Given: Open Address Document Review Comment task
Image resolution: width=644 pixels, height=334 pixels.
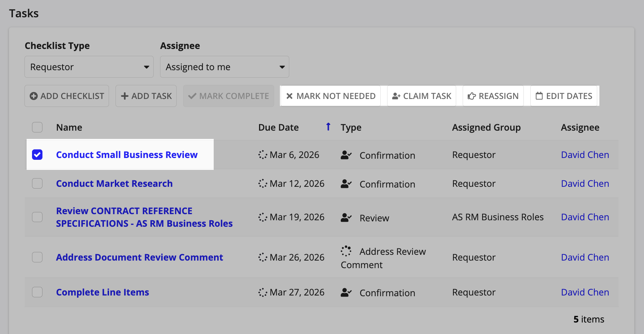Looking at the screenshot, I should coord(140,257).
